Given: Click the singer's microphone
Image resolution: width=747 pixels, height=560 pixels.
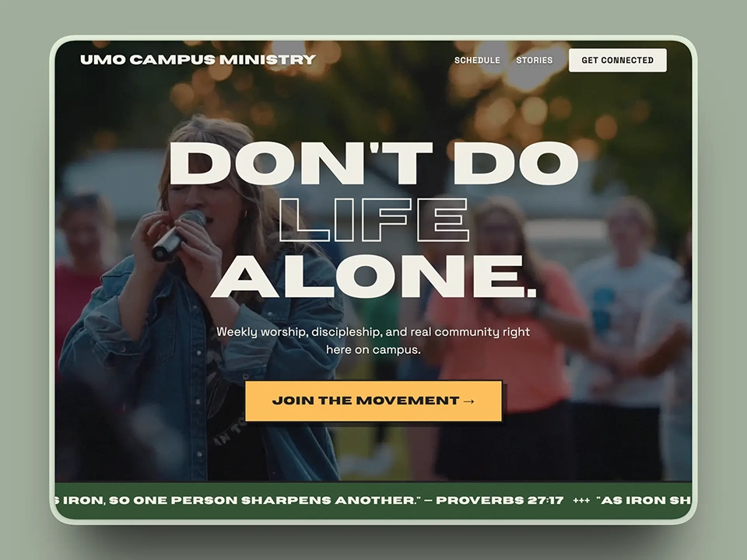Looking at the screenshot, I should (x=177, y=235).
